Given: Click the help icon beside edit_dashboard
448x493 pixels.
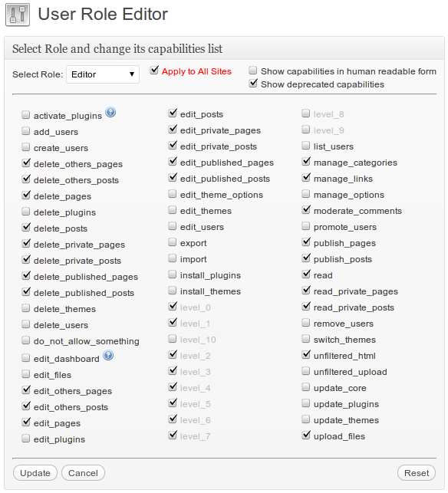Looking at the screenshot, I should pyautogui.click(x=108, y=355).
